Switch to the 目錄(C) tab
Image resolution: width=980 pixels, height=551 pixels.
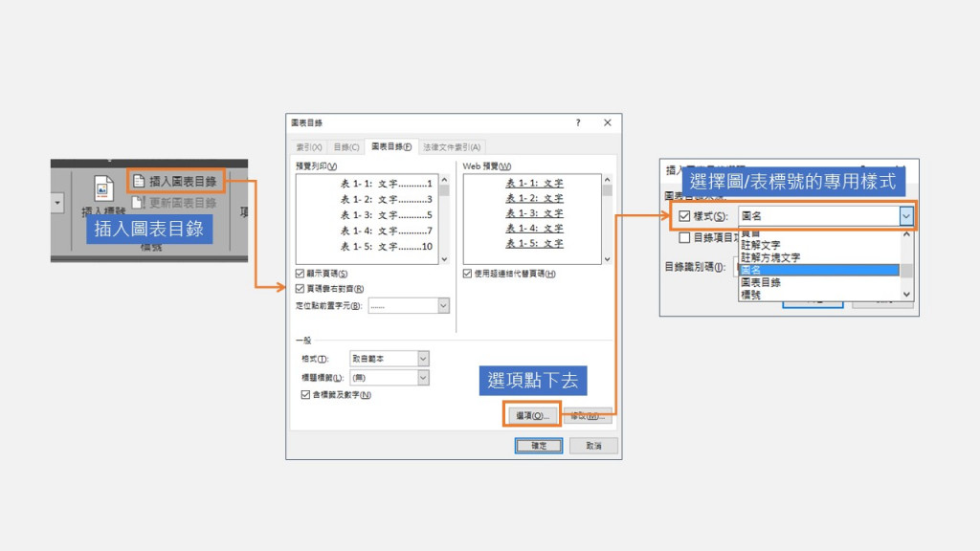(x=346, y=147)
